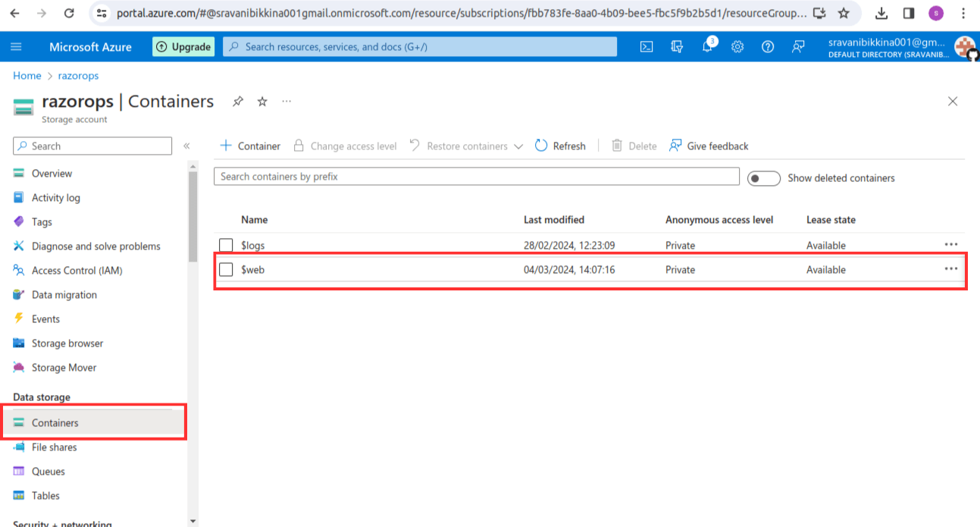Open the context menu for $logs container
This screenshot has width=980, height=527.
(x=951, y=244)
